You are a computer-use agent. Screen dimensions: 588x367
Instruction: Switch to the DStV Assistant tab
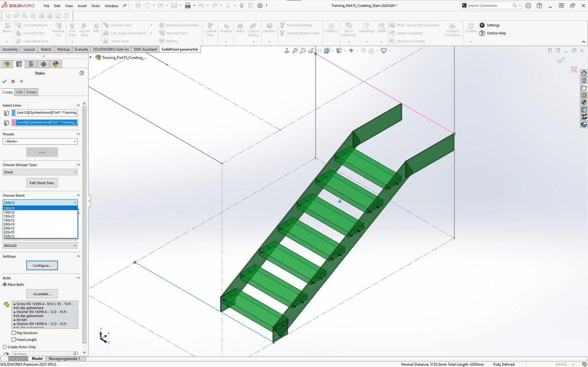pyautogui.click(x=145, y=49)
